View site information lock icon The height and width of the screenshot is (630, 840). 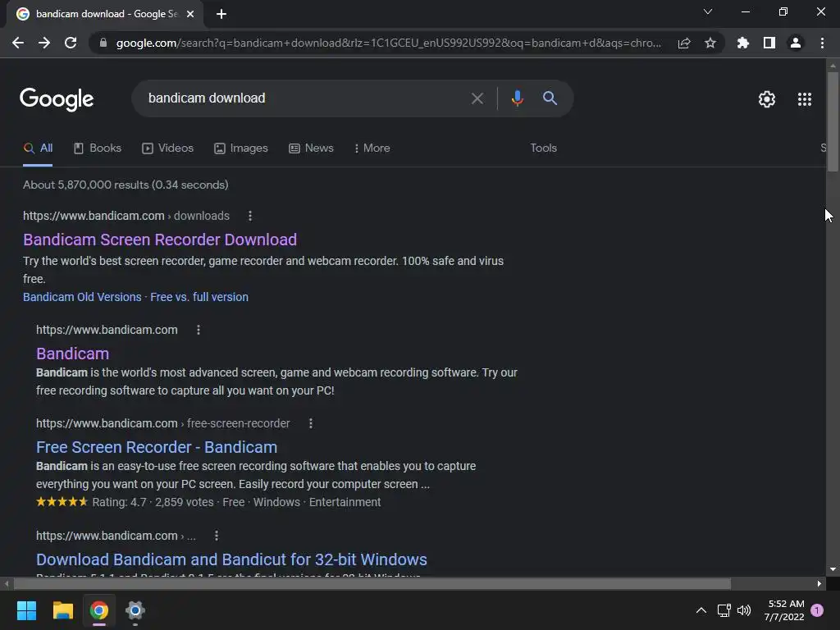coord(103,43)
